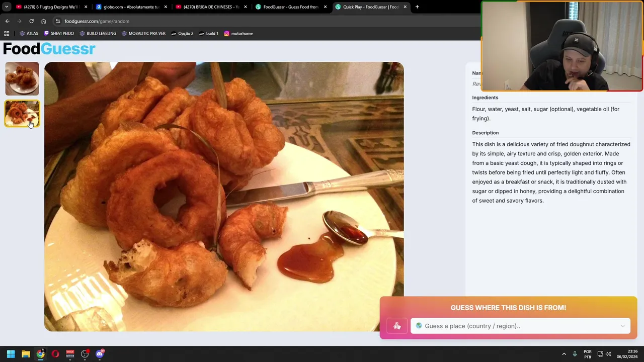The image size is (644, 362).
Task: Click the FoodGuessr logo
Action: click(x=49, y=49)
